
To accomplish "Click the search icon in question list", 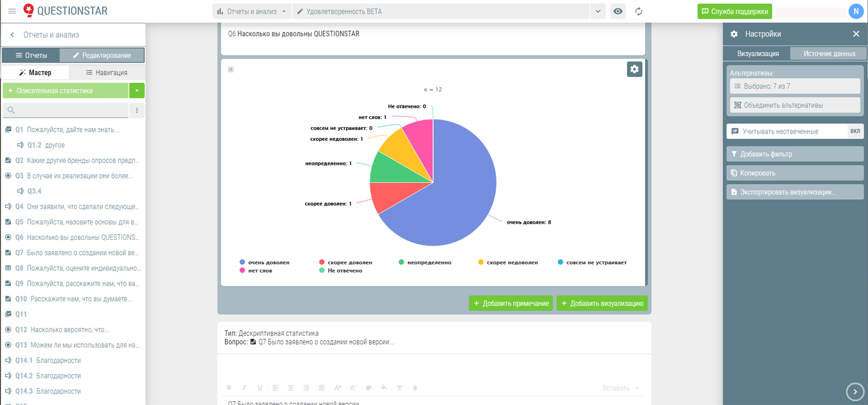I will pyautogui.click(x=11, y=110).
